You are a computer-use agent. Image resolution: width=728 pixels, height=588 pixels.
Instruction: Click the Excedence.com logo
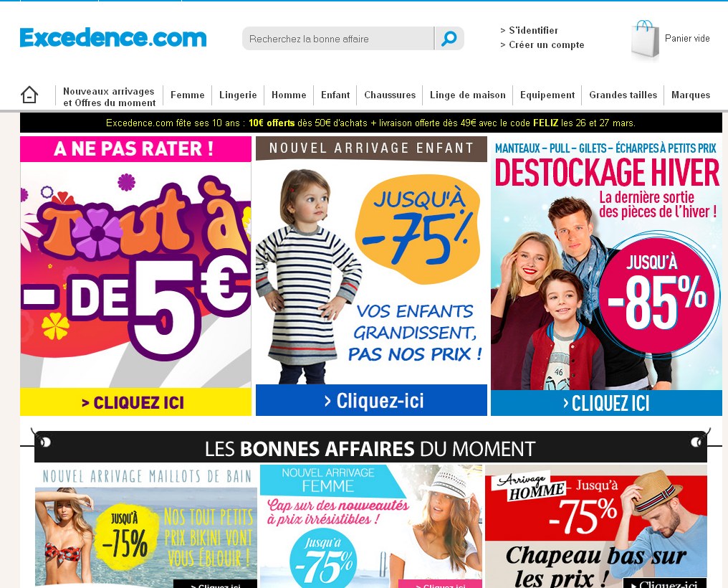tap(112, 37)
